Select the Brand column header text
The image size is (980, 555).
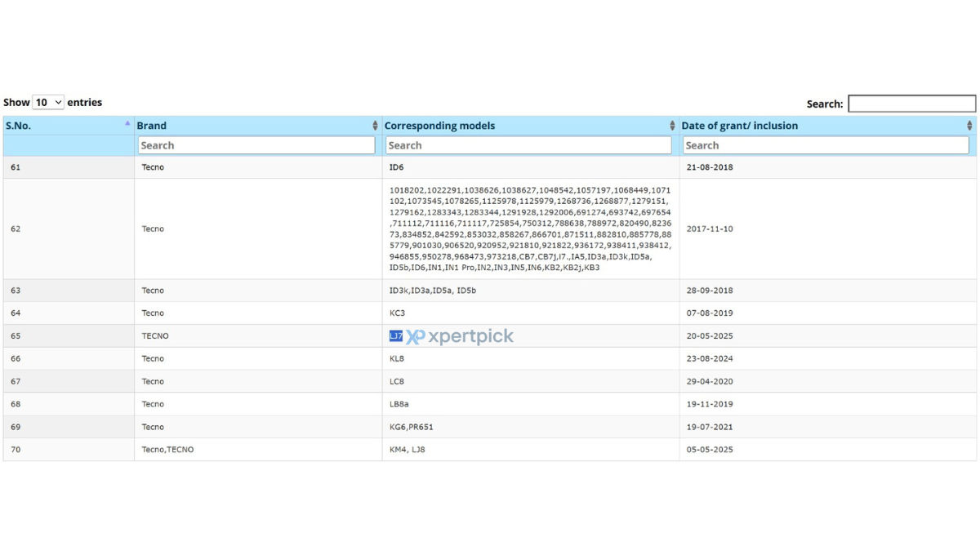tap(152, 126)
